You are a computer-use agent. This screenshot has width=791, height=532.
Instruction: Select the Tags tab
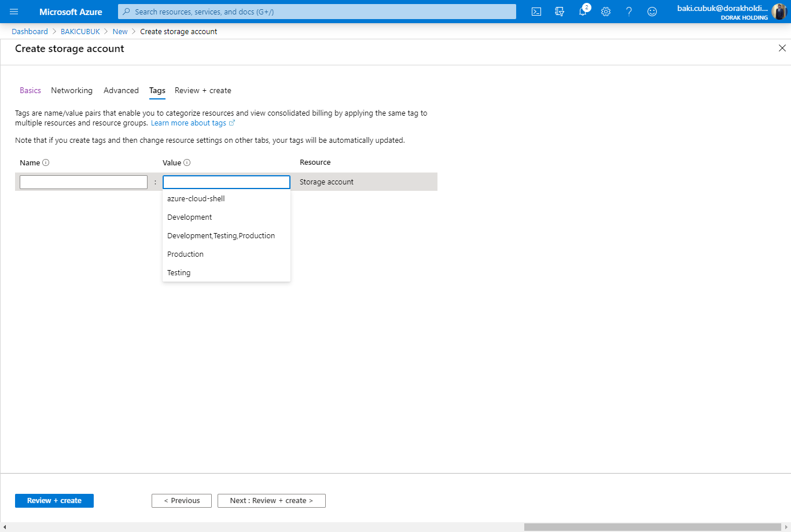click(157, 90)
